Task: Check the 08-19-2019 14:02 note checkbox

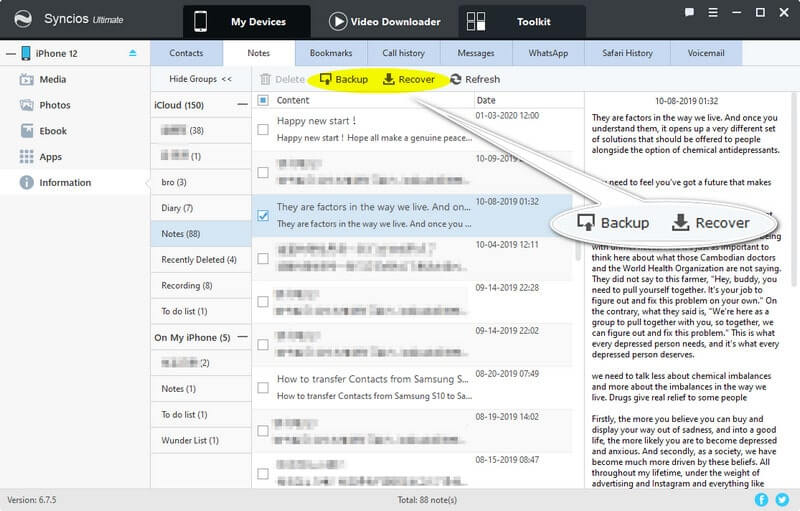Action: tap(263, 431)
